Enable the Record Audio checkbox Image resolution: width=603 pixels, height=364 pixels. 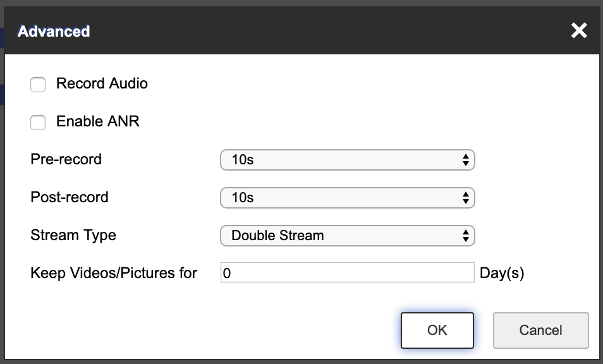(x=38, y=85)
